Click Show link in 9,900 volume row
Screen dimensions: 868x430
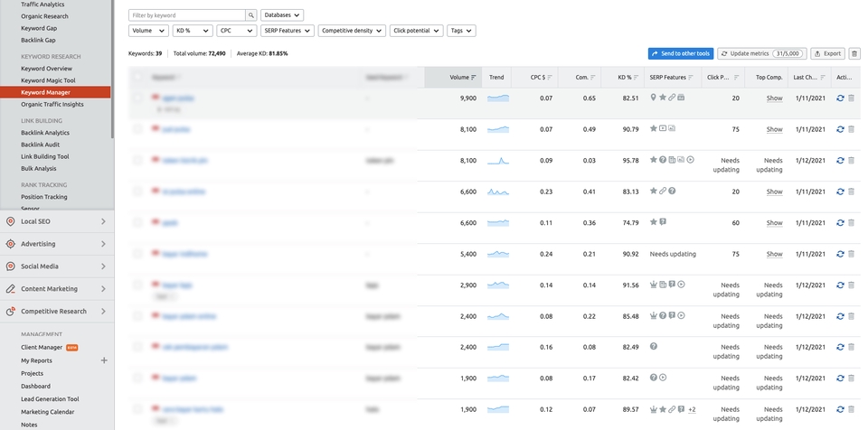(x=775, y=98)
